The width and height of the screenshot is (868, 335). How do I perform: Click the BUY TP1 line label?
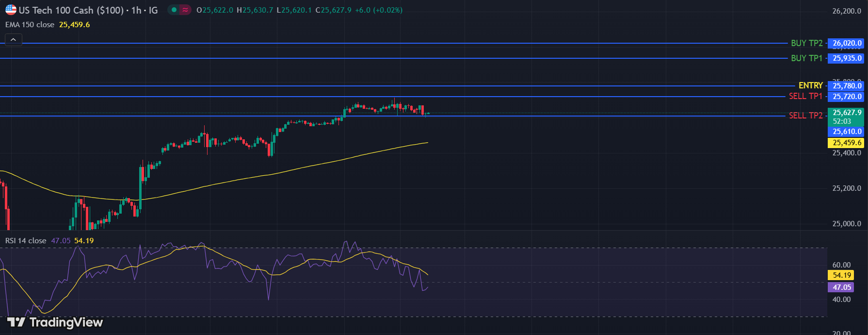(x=806, y=58)
